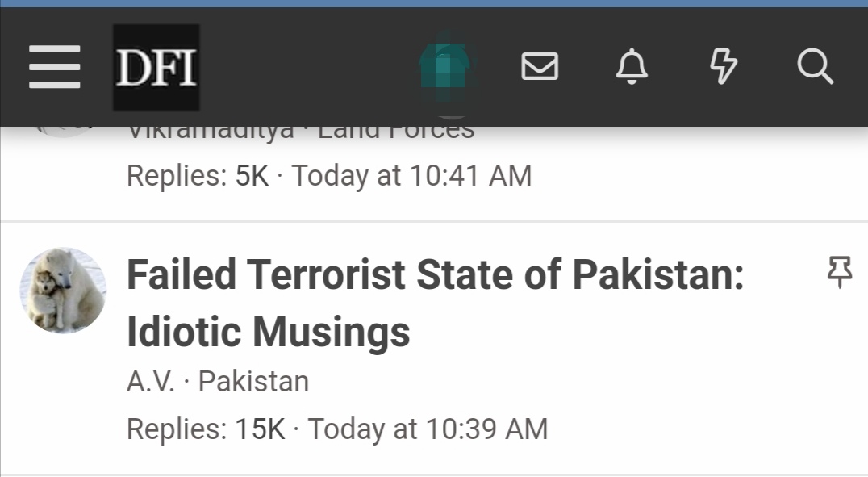The width and height of the screenshot is (868, 477).
Task: Open the search magnifier icon
Action: click(816, 66)
